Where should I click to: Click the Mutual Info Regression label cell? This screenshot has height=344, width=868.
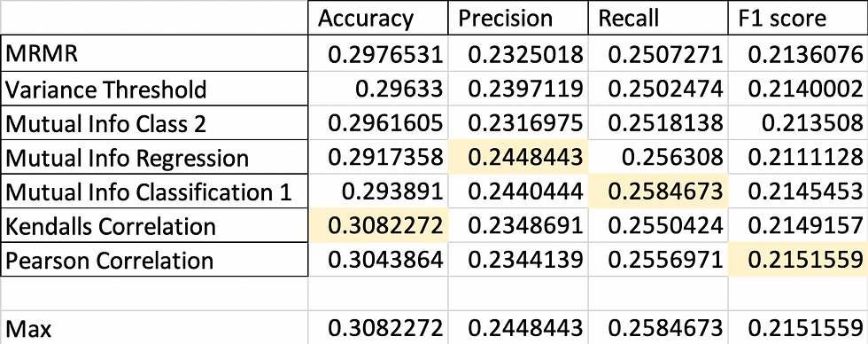coord(154,157)
